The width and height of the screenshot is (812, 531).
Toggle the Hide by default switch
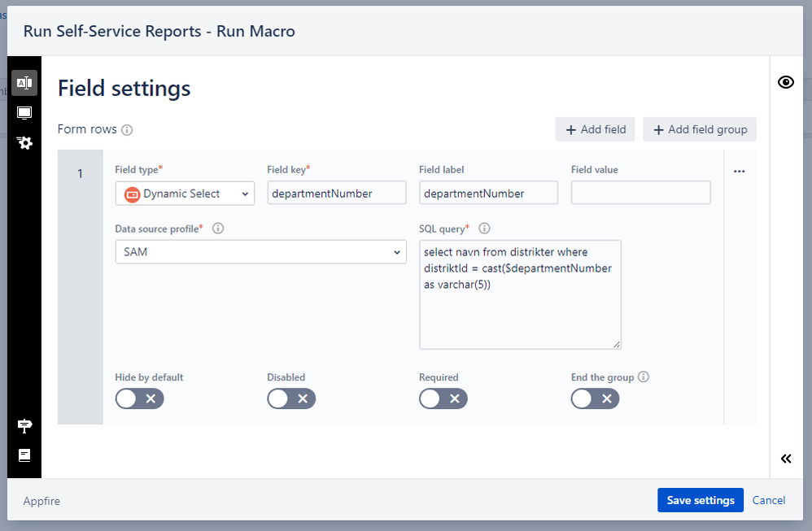[x=139, y=398]
